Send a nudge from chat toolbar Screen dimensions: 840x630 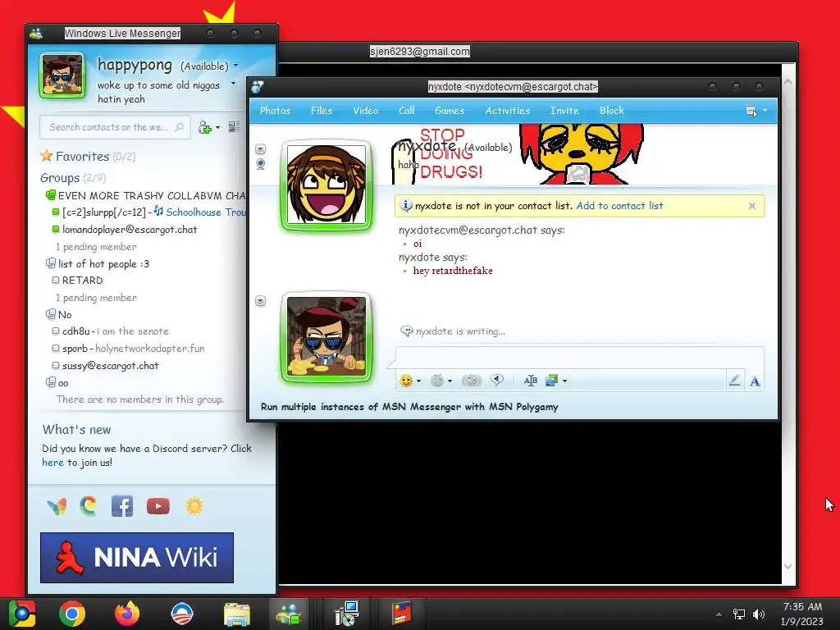pos(472,381)
